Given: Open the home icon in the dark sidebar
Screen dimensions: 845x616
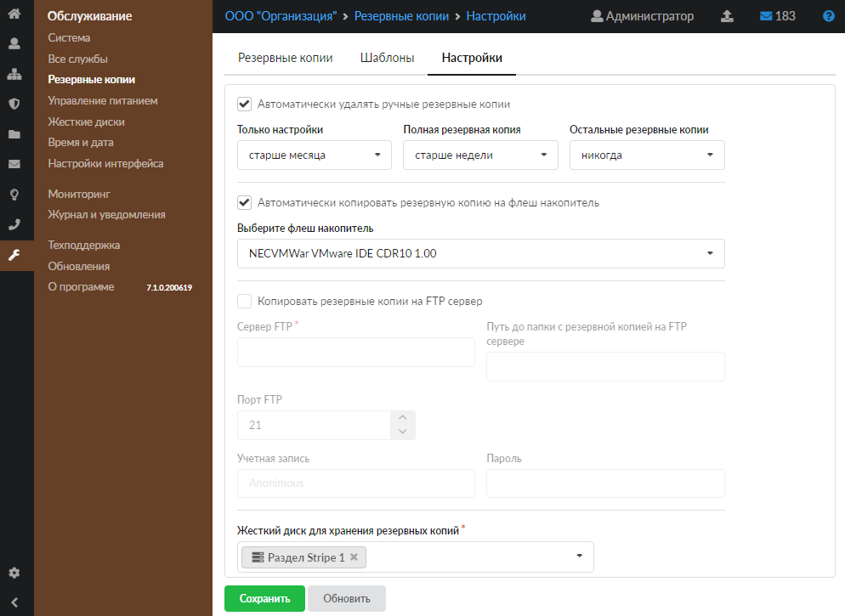Looking at the screenshot, I should point(14,13).
